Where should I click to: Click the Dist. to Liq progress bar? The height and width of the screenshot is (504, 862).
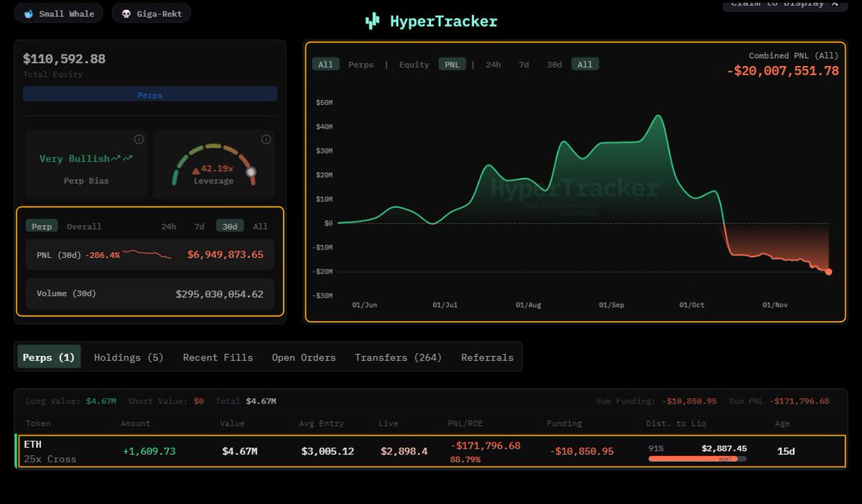pos(697,459)
